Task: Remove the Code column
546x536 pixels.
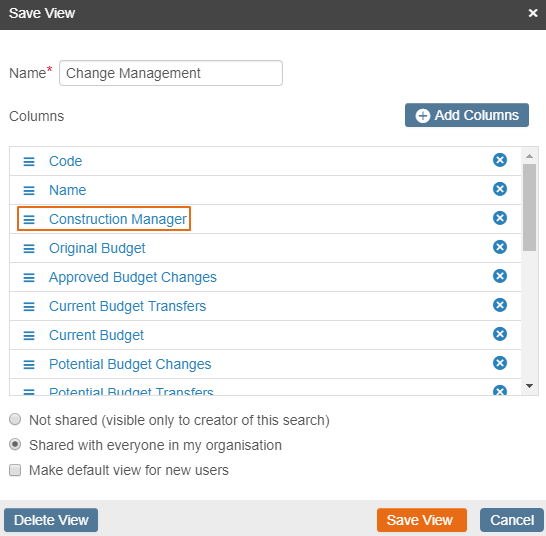Action: 500,160
